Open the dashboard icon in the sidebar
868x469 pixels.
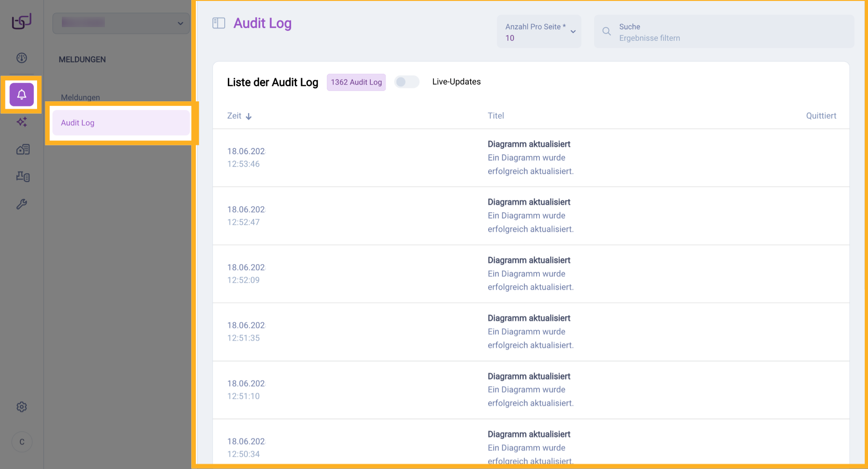[x=21, y=58]
